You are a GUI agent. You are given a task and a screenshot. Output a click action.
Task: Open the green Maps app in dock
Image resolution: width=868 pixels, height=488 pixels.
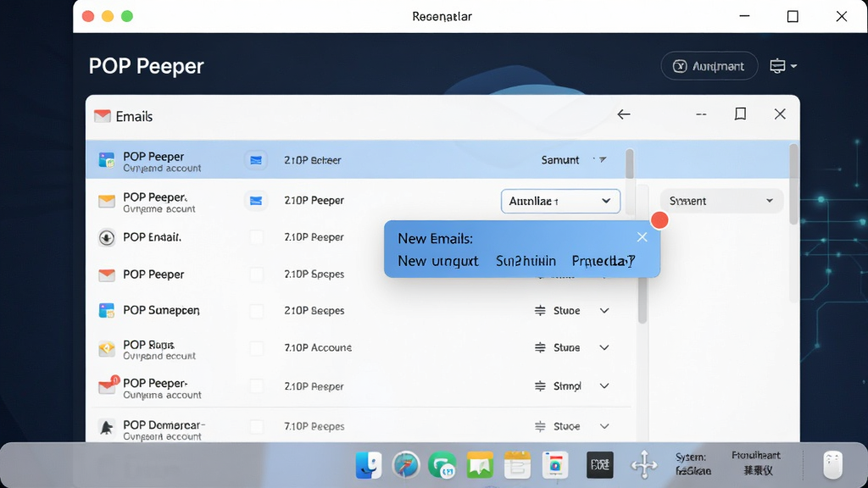pyautogui.click(x=480, y=465)
